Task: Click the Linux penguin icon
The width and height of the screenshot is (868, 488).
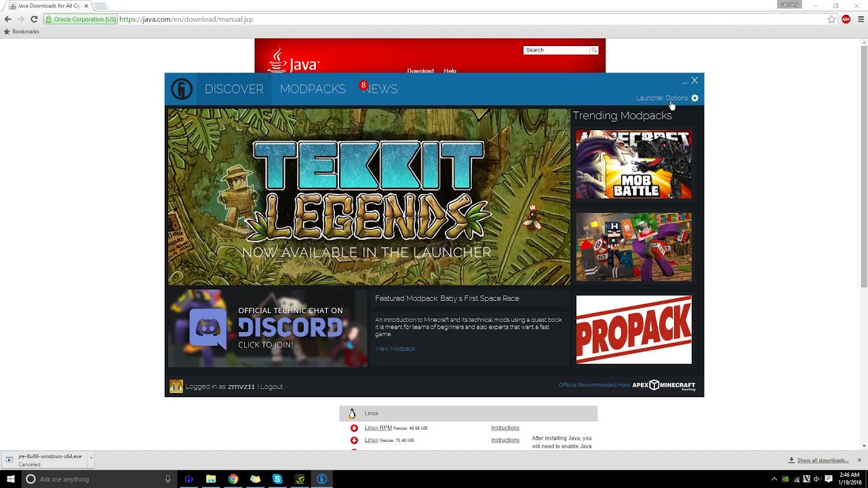Action: click(352, 413)
